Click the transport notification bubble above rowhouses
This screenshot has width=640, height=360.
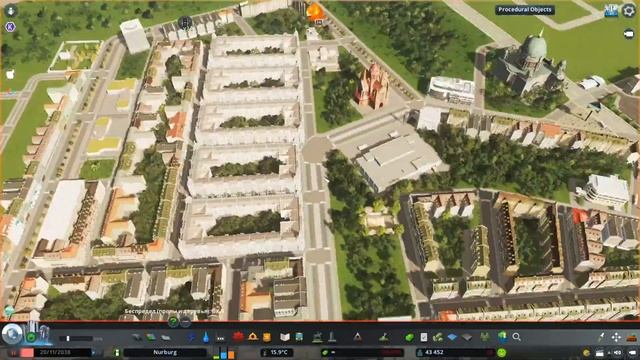click(185, 22)
